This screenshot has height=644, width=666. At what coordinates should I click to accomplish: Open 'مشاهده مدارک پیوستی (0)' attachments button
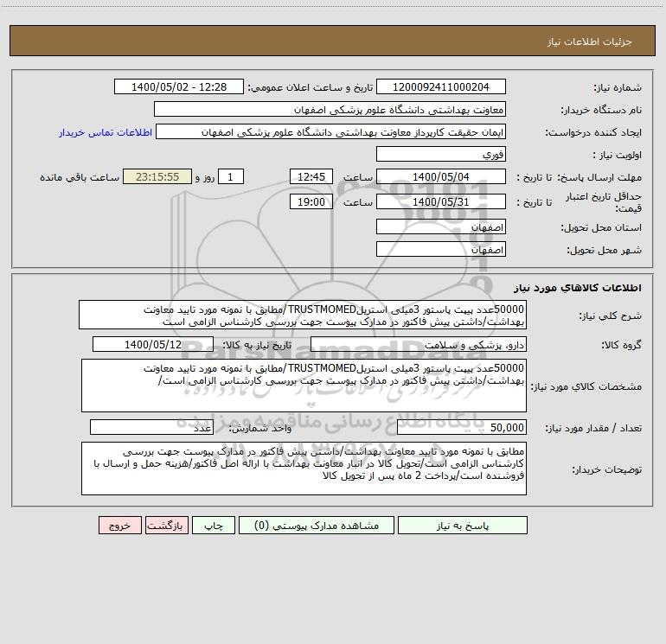pos(316,526)
